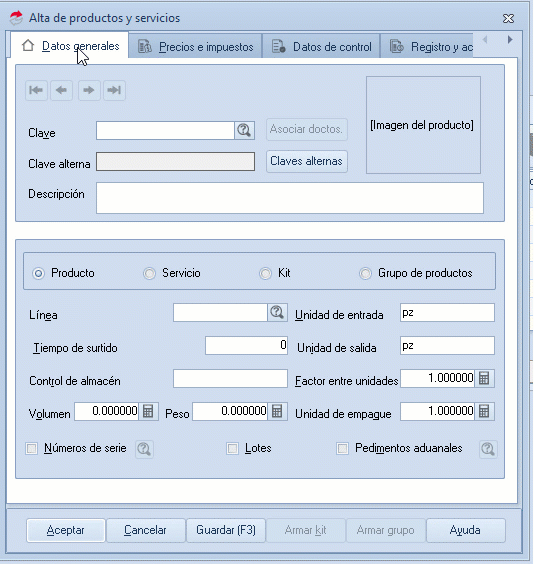The image size is (534, 564).
Task: Select the Servicio radio button
Action: pos(149,273)
